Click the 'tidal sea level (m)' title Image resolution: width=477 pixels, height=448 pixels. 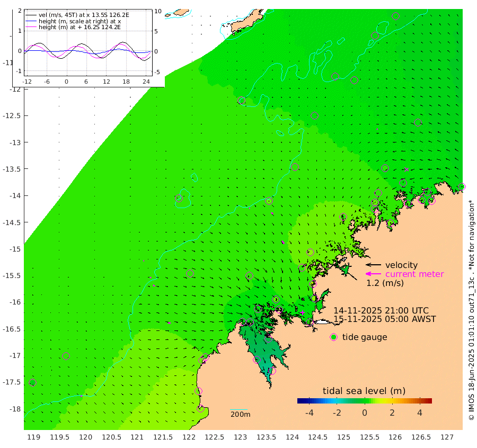point(364,391)
